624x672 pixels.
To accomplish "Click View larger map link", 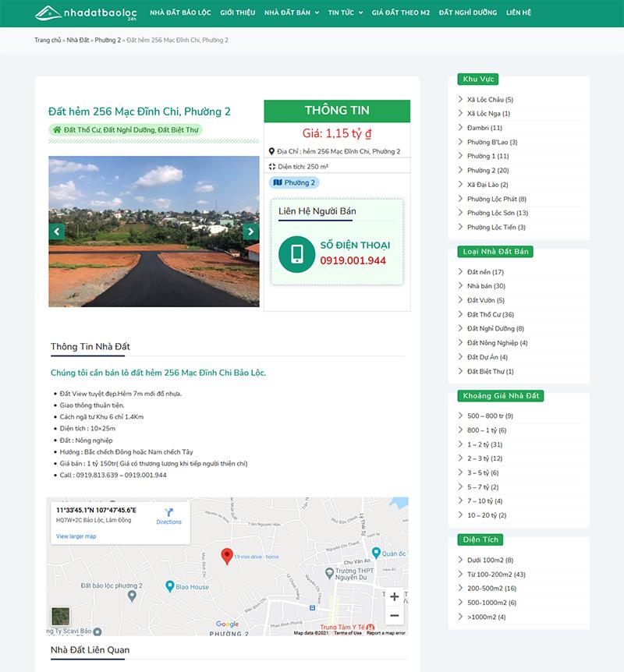I will pyautogui.click(x=76, y=536).
